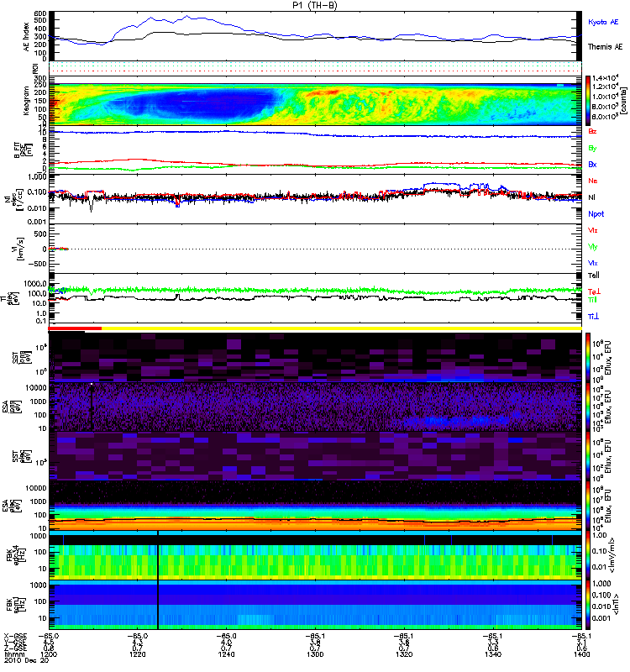The image size is (630, 672).
Task: Click the plot title P1 (TH-B)
Action: 314,5
